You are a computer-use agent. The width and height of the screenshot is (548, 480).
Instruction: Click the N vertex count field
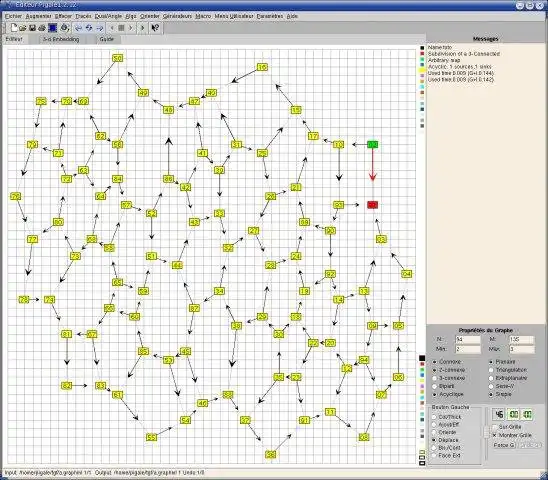tap(468, 339)
